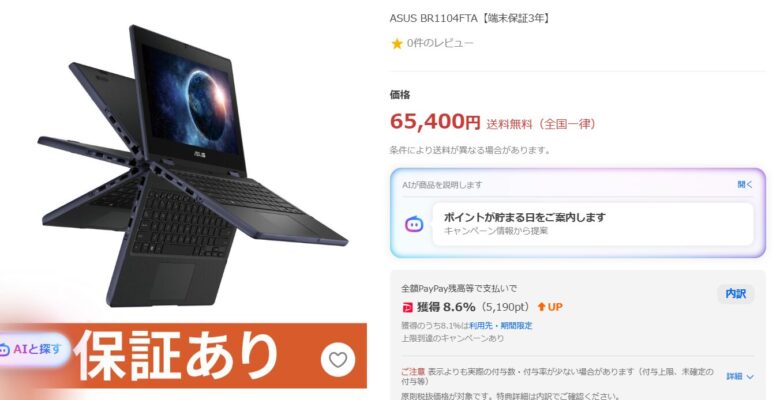Image resolution: width=780 pixels, height=400 pixels.
Task: Click the 送料無料（全国一律） shipping text
Action: click(540, 124)
